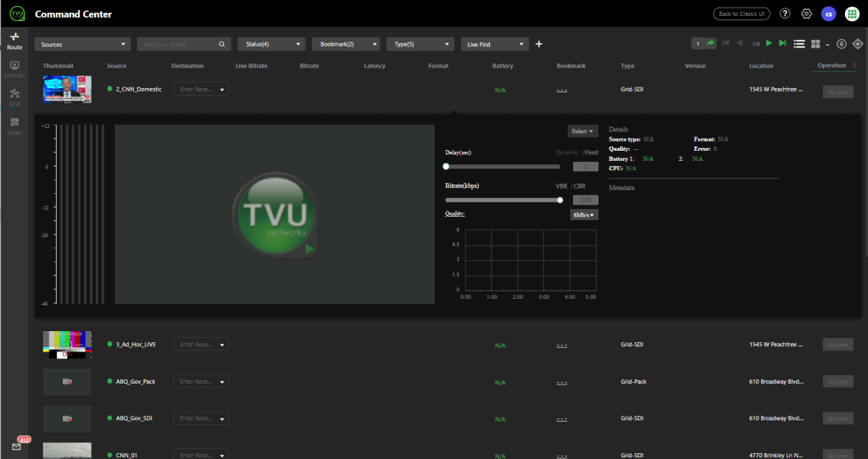The height and width of the screenshot is (459, 868).
Task: Select Fixed delay mode
Action: pos(591,152)
